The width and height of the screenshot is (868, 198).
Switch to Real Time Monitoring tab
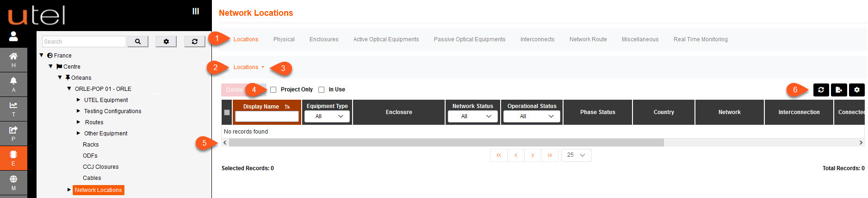coord(701,39)
